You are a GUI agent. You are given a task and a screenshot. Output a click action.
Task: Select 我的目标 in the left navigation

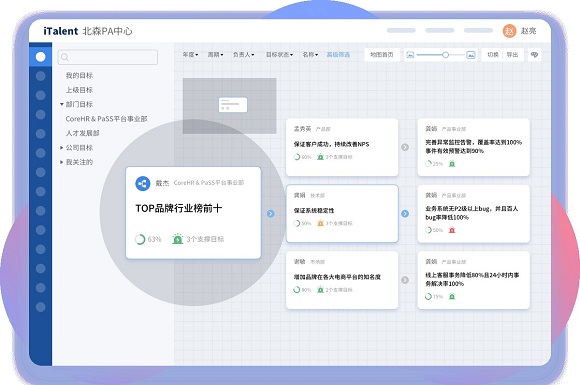79,75
